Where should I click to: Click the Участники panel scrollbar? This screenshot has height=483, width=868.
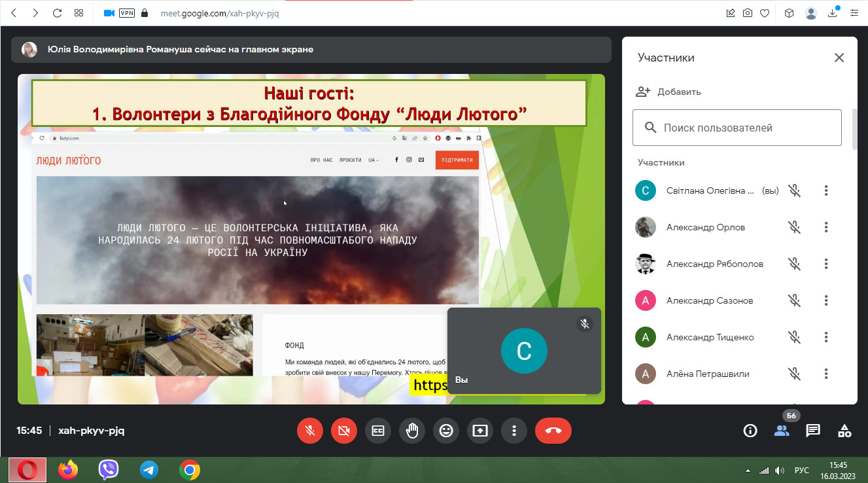(x=854, y=128)
